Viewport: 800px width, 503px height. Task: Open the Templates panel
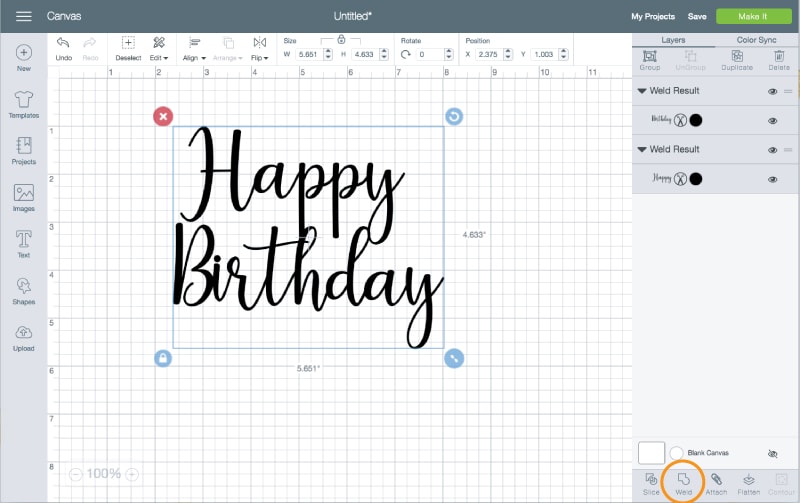tap(24, 102)
